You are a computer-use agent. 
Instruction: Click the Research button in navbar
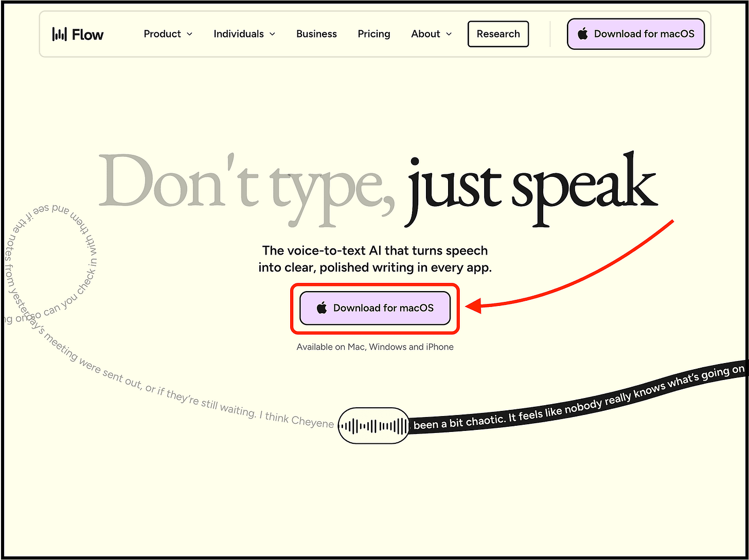pos(498,34)
